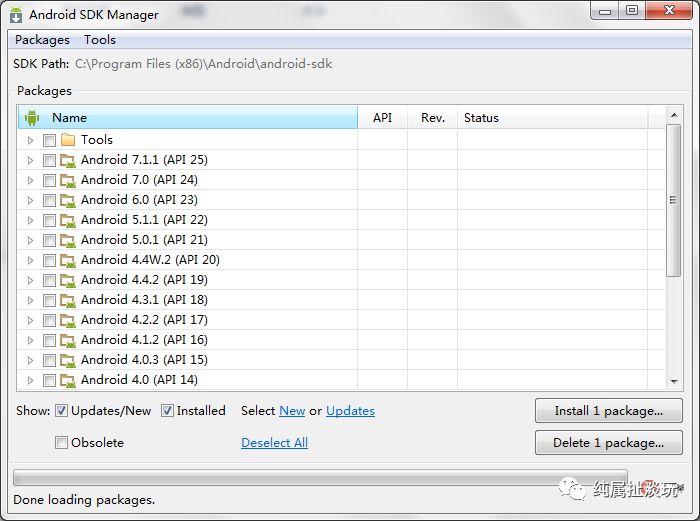The width and height of the screenshot is (700, 521).
Task: Check the Android 4.1.2 (API 16) checkbox
Action: (49, 340)
